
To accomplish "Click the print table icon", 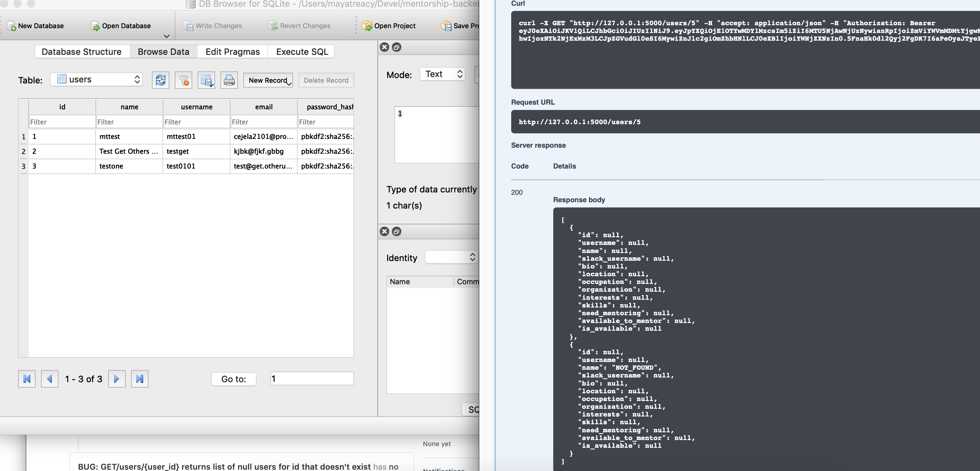I will (229, 80).
